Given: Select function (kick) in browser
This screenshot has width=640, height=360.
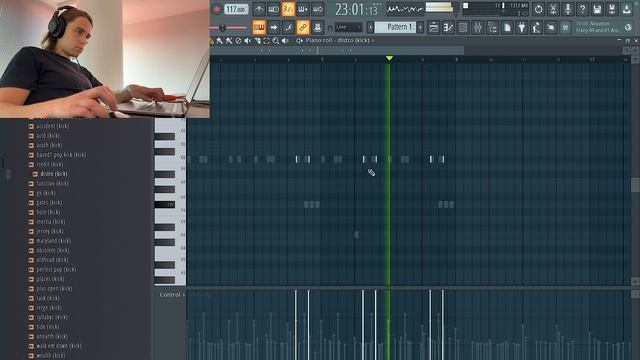Looking at the screenshot, I should click(x=52, y=184).
